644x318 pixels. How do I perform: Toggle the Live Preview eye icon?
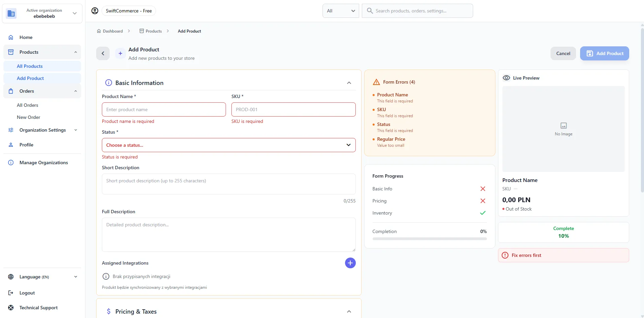tap(506, 78)
